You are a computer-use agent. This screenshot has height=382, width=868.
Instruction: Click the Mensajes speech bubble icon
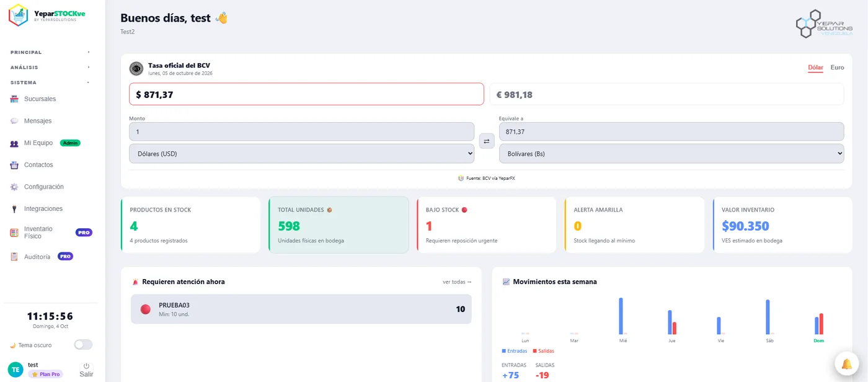coord(14,121)
